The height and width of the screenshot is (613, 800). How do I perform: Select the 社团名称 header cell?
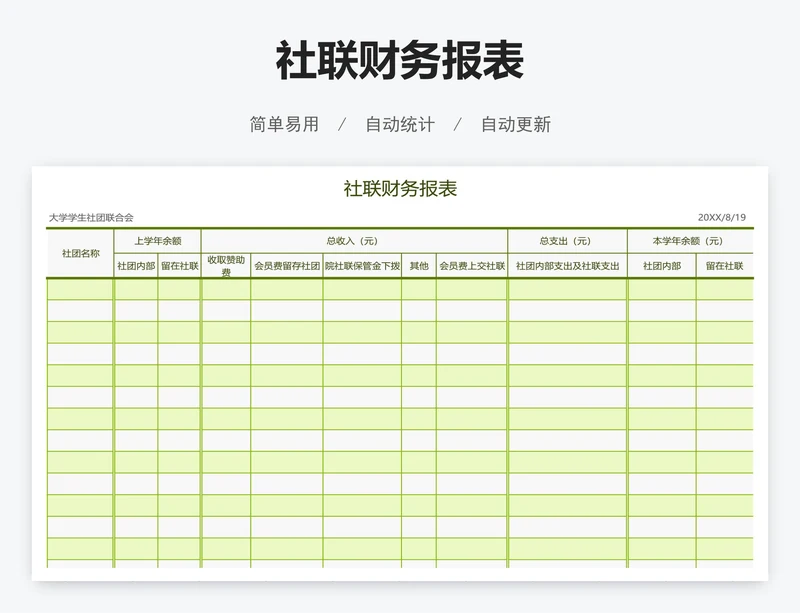80,253
